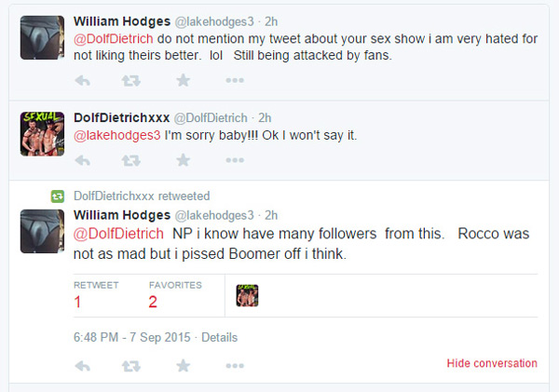
Task: Open Details next to the timestamp
Action: [x=219, y=337]
